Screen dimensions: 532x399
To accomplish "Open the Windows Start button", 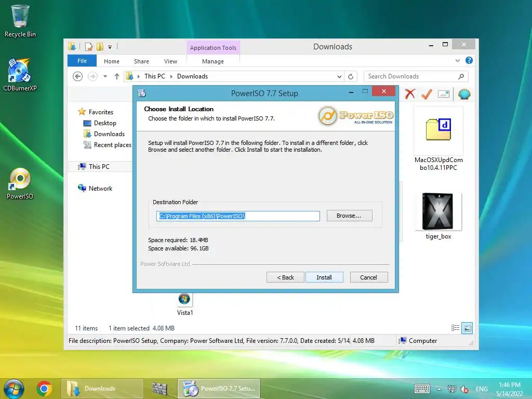I will 14,389.
